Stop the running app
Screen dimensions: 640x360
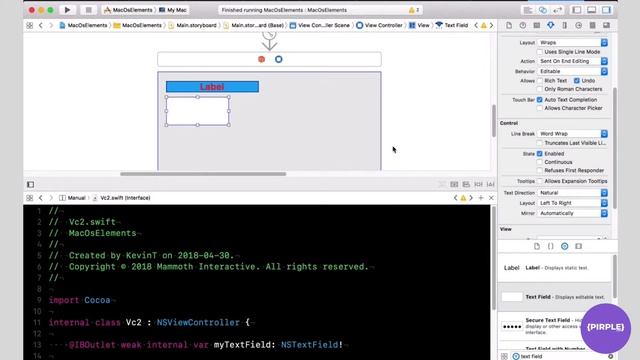point(88,10)
